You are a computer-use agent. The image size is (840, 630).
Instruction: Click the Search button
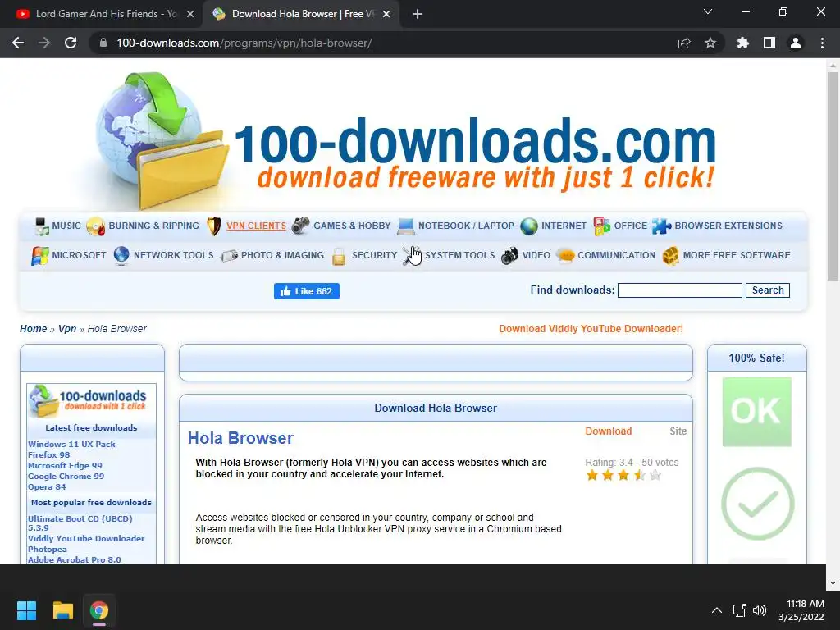[768, 290]
